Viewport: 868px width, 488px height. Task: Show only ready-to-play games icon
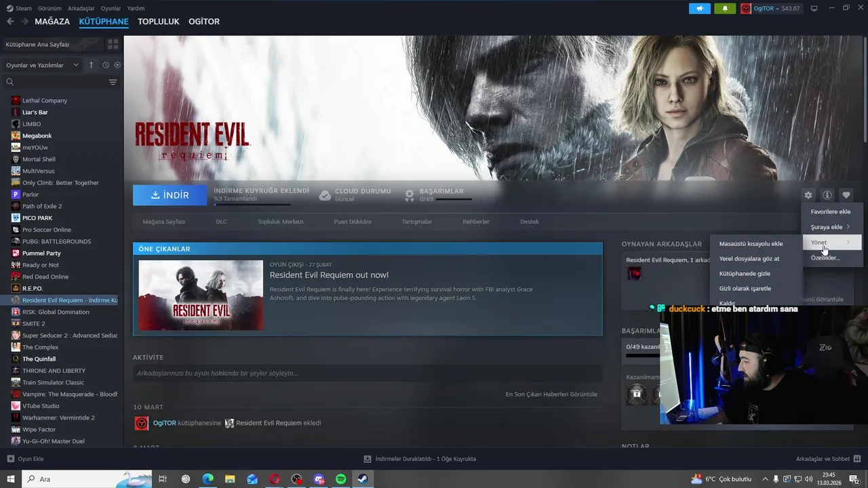(117, 65)
